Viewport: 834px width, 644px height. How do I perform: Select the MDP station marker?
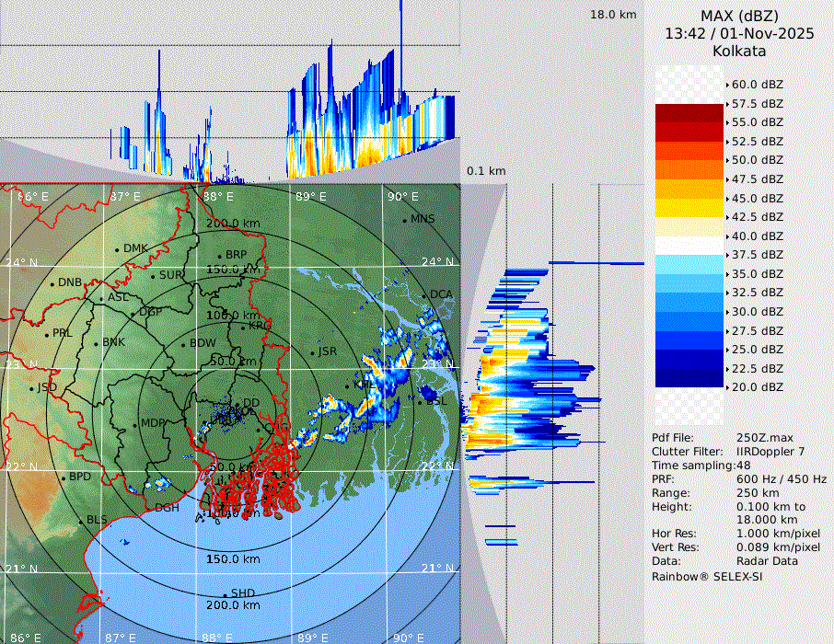click(x=135, y=424)
